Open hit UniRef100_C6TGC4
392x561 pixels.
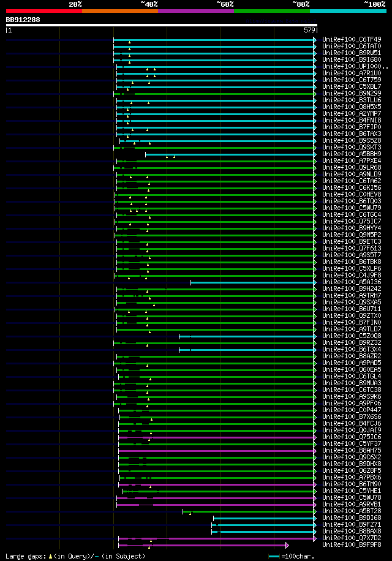352,215
